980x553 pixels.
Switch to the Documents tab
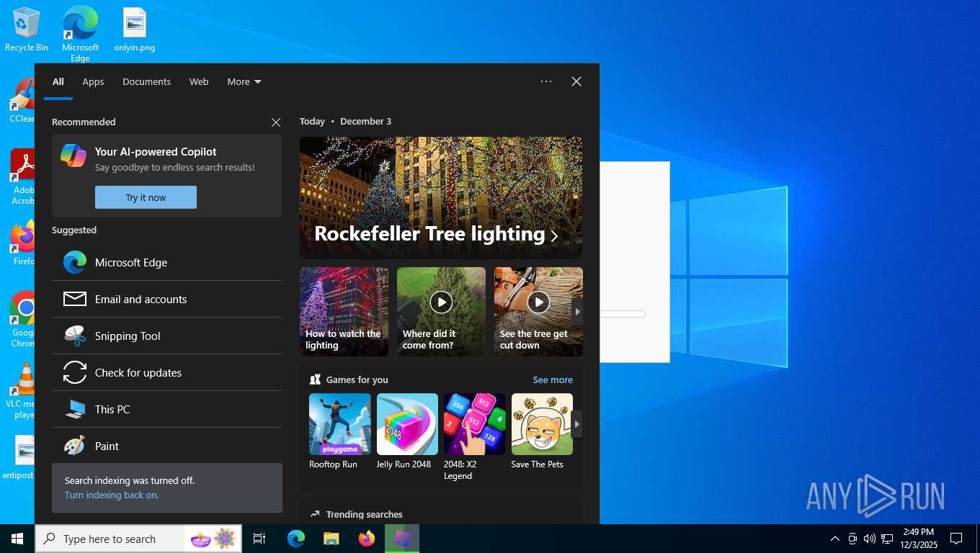coord(146,82)
